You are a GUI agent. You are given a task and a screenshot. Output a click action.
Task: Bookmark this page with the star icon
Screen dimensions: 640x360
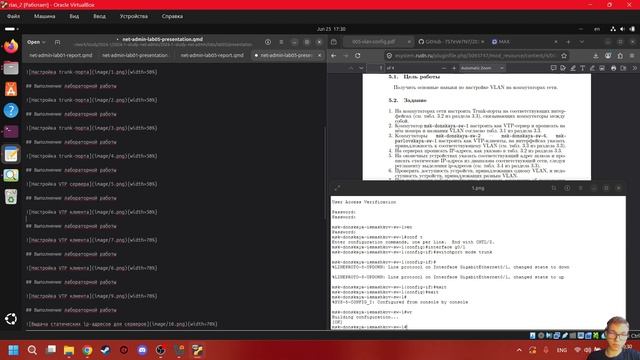(564, 56)
